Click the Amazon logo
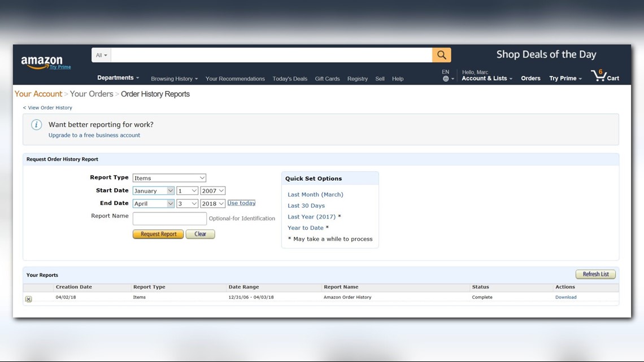 [x=43, y=62]
